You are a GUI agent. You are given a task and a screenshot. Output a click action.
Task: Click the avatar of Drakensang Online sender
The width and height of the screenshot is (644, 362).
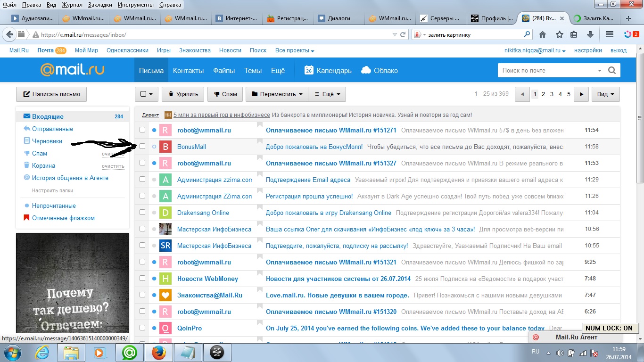pos(165,213)
